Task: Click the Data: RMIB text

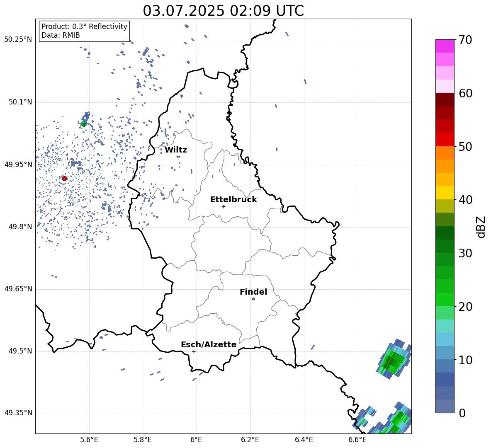Action: [61, 35]
